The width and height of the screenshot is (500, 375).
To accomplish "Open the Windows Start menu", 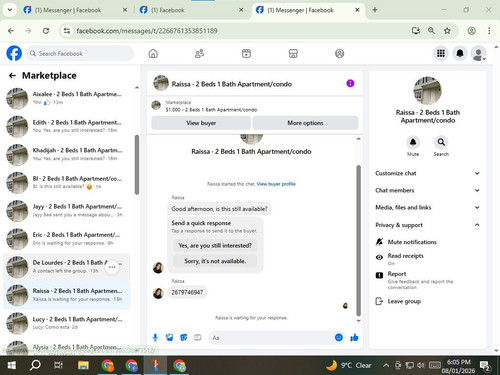I will 12,365.
